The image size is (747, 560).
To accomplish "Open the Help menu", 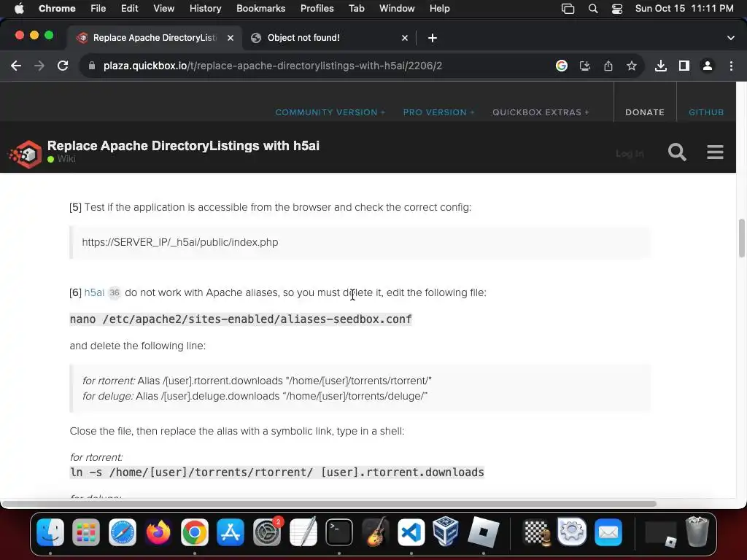I will pyautogui.click(x=439, y=9).
